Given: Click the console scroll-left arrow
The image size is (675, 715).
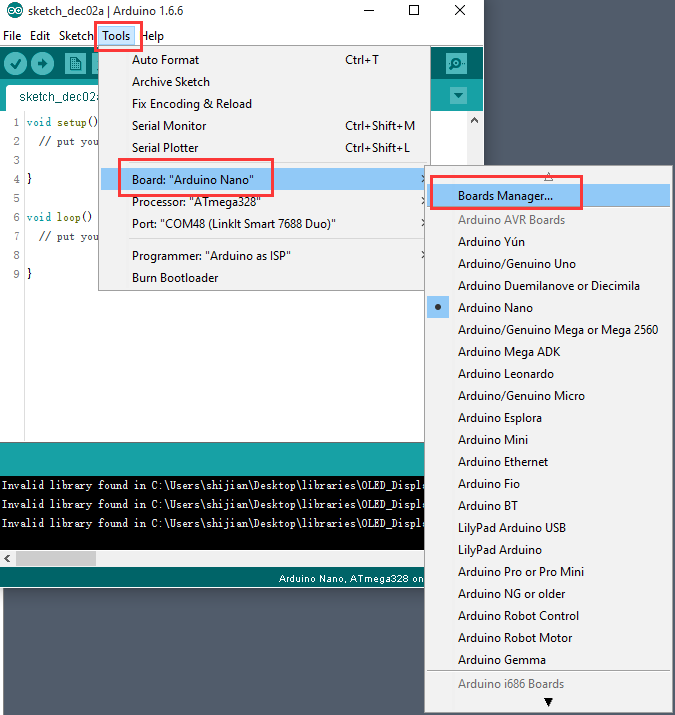Looking at the screenshot, I should 7,558.
